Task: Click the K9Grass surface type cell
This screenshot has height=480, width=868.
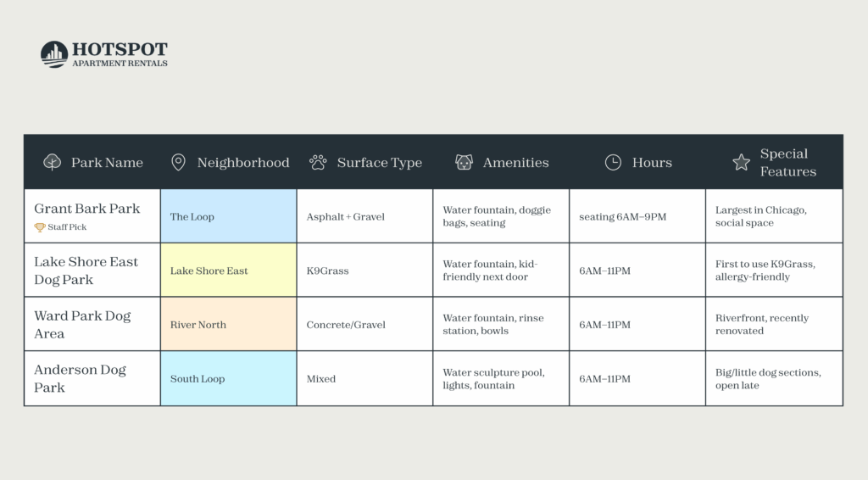Action: point(364,271)
